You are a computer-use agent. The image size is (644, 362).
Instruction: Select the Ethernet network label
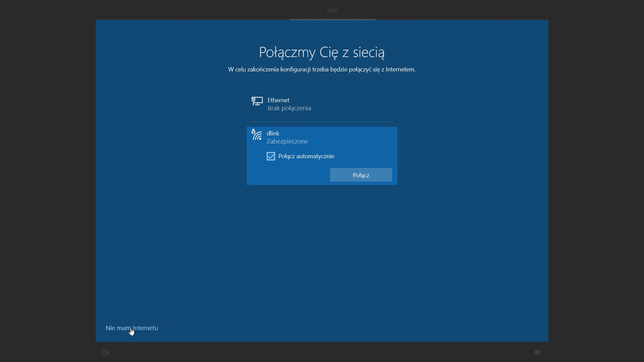click(x=278, y=100)
